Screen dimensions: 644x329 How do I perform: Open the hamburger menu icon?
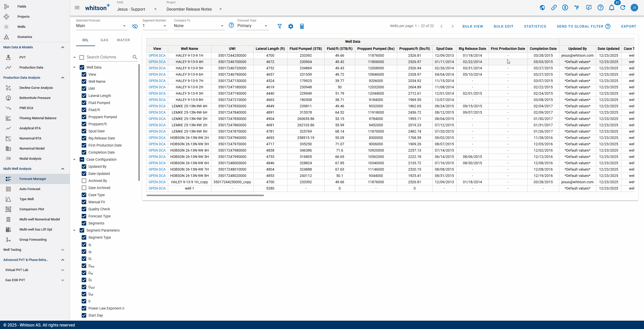coord(77,8)
